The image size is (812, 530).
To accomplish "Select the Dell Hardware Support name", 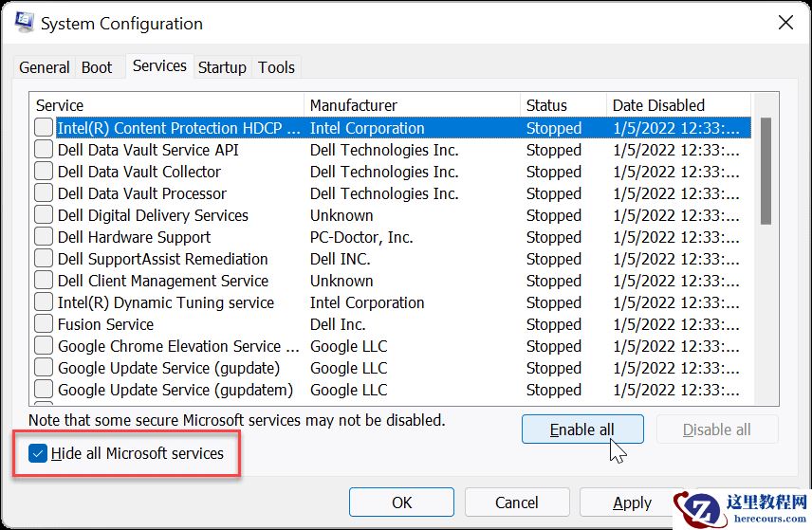I will pyautogui.click(x=134, y=236).
